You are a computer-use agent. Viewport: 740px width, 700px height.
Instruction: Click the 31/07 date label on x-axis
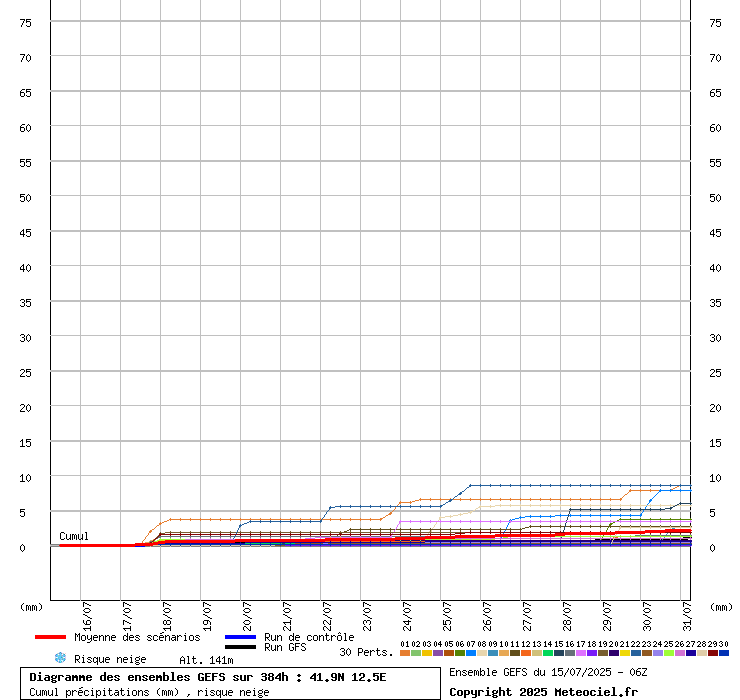687,616
